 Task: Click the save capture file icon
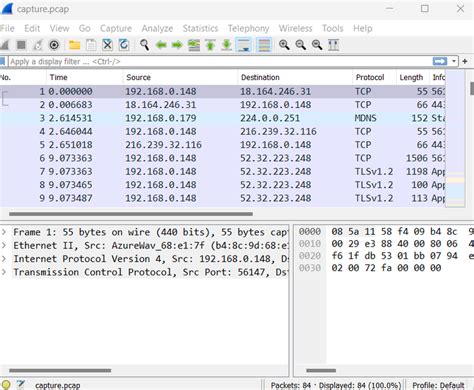click(x=91, y=45)
